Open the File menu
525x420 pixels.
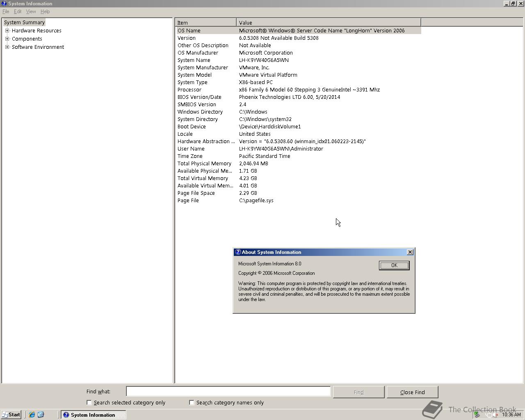(6, 11)
